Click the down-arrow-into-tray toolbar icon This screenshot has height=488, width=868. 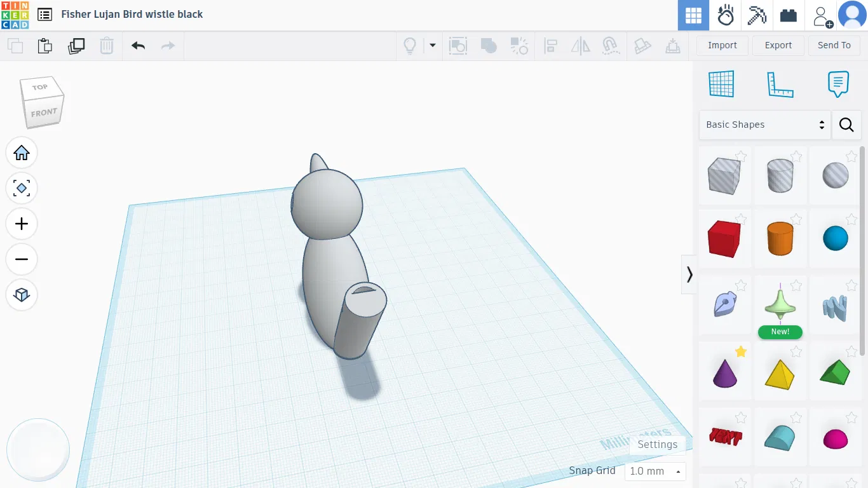672,46
